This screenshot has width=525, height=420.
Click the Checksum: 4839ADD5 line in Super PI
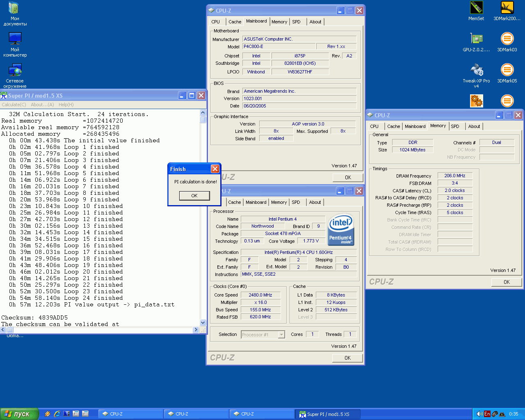pos(34,317)
